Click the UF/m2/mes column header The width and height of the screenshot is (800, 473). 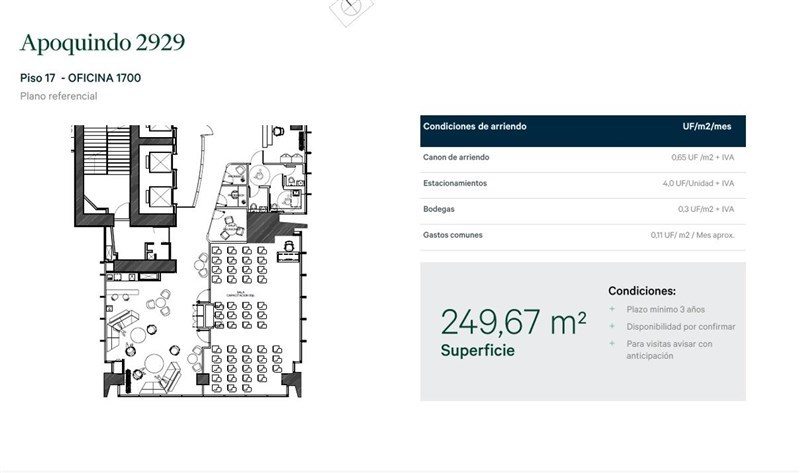pos(707,126)
